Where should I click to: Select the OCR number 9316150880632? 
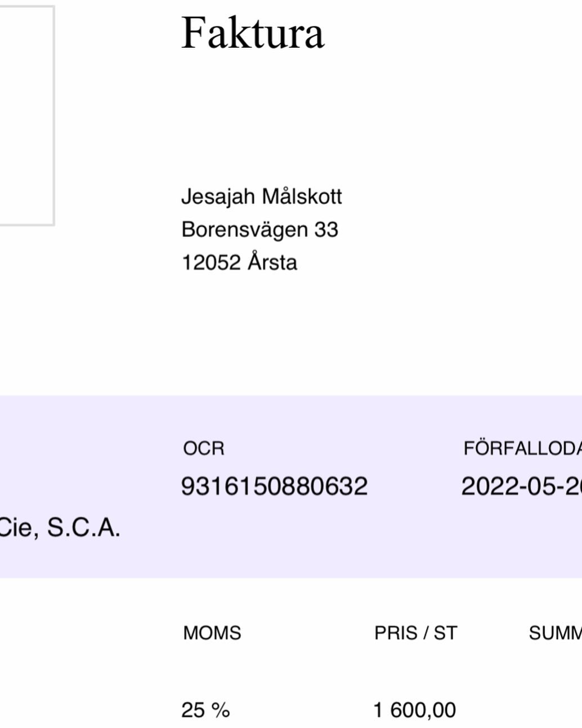tap(274, 486)
